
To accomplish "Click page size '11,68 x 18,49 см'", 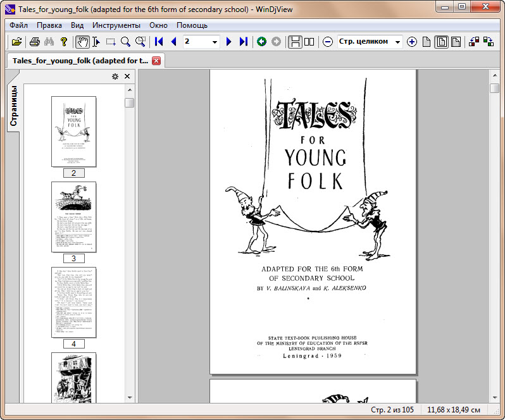I will pos(454,410).
